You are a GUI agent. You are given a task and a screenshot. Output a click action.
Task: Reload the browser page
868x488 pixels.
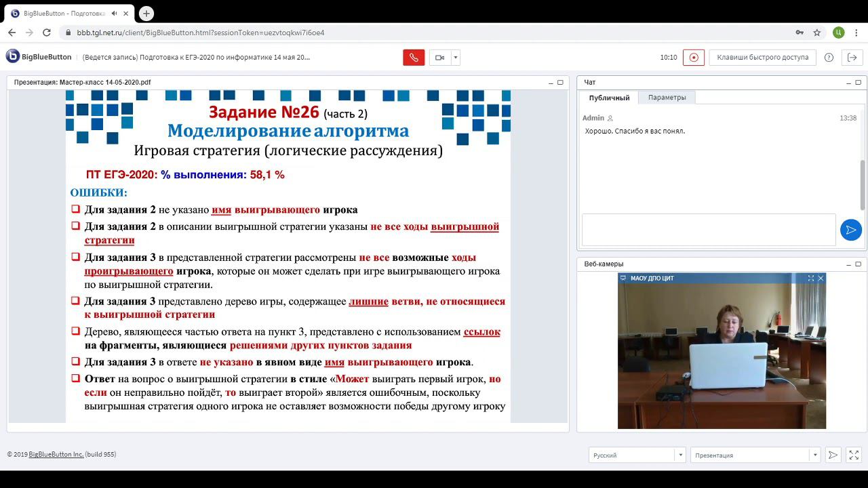point(47,33)
